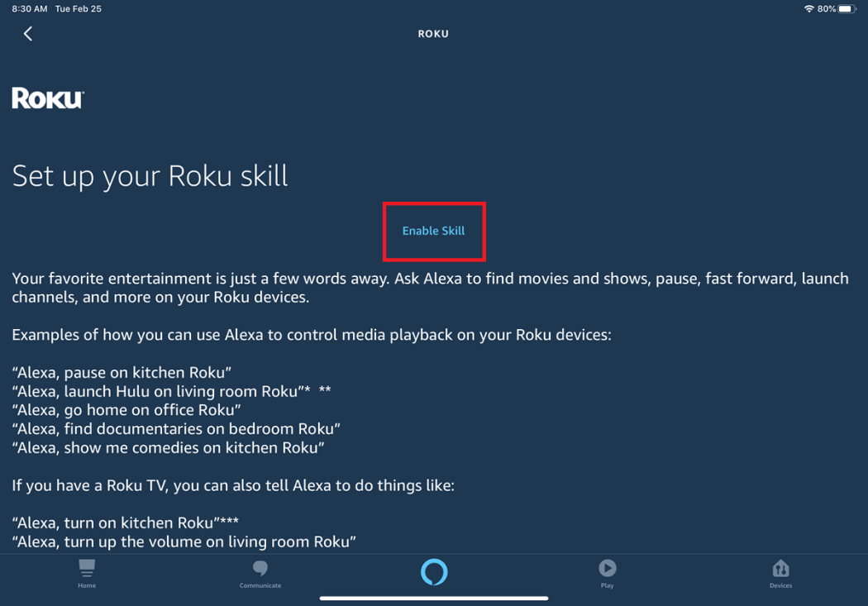Click the '80%' battery percentage

pos(827,9)
